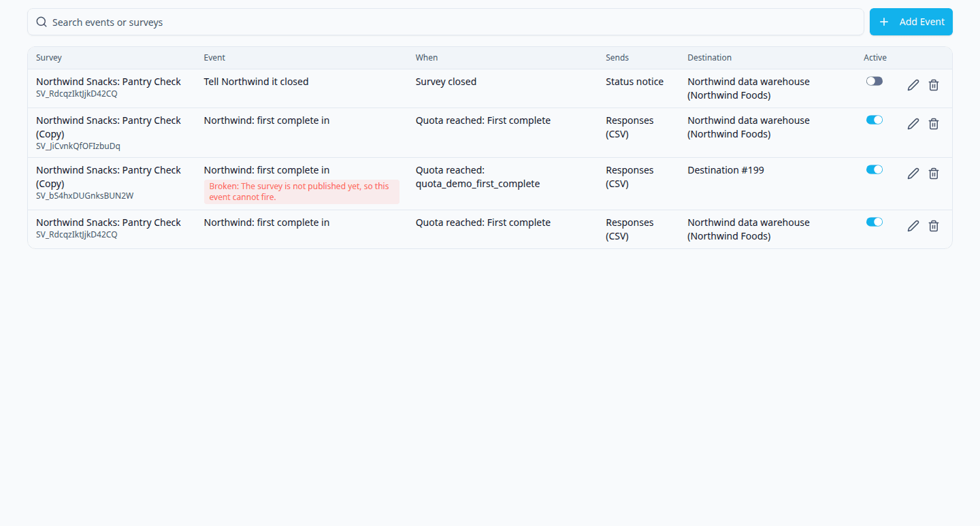Click the Sends column header
Image resolution: width=980 pixels, height=526 pixels.
(x=617, y=58)
